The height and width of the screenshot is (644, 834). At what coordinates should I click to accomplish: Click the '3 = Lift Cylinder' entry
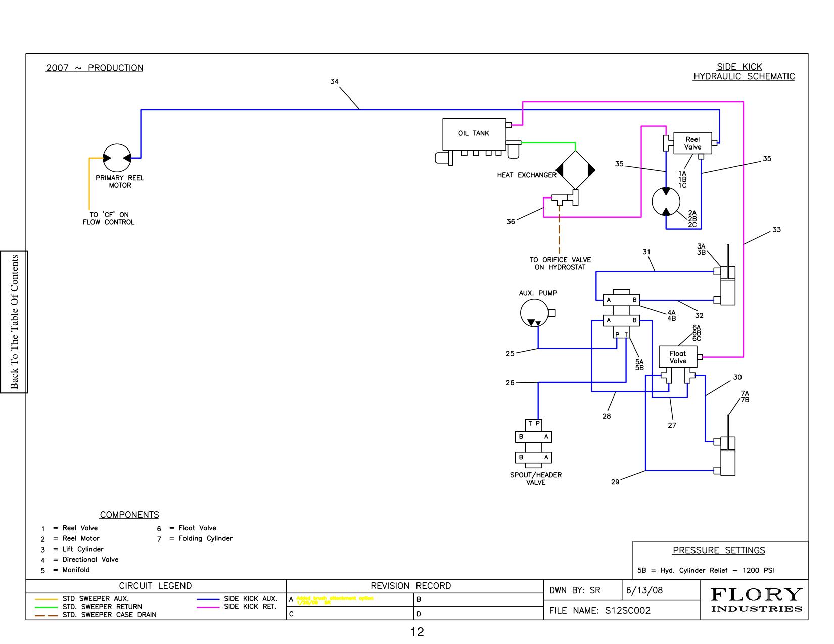[x=72, y=549]
